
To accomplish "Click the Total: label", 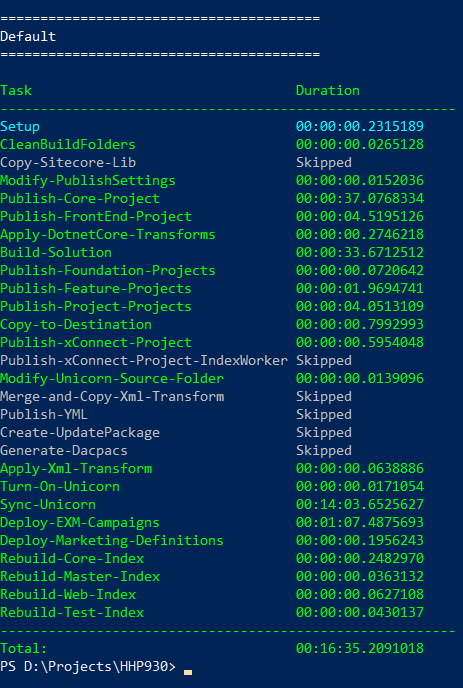I will tap(24, 649).
